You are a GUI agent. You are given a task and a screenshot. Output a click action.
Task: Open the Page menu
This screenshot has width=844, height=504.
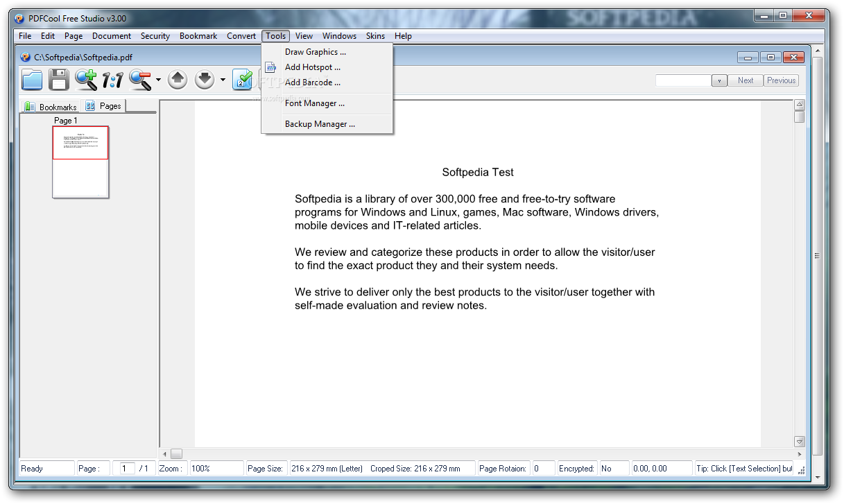click(74, 36)
